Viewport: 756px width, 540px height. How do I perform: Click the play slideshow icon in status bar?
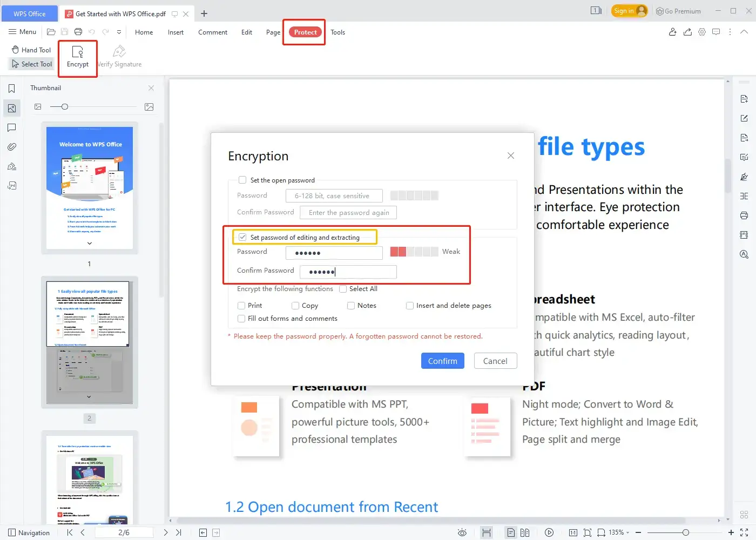coord(549,532)
